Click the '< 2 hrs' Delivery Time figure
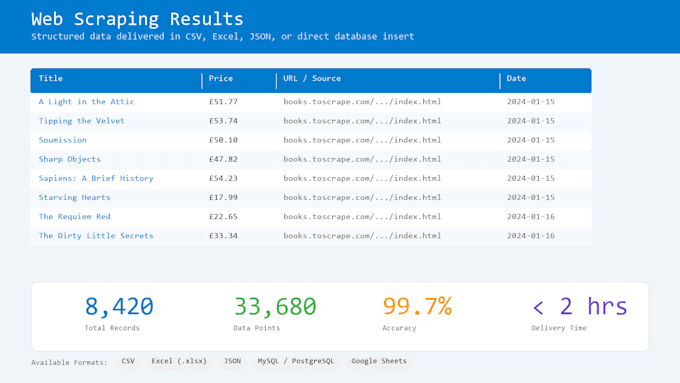680x383 pixels. (x=580, y=306)
